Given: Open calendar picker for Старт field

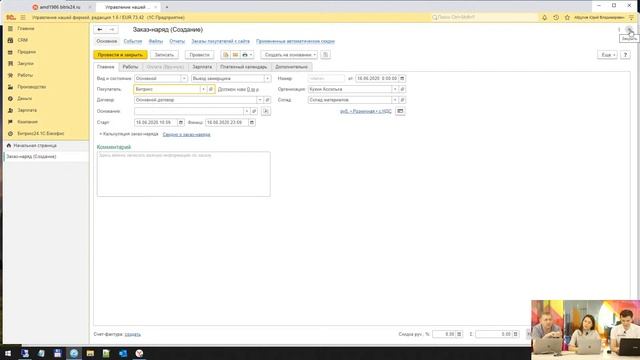Looking at the screenshot, I should (x=180, y=122).
